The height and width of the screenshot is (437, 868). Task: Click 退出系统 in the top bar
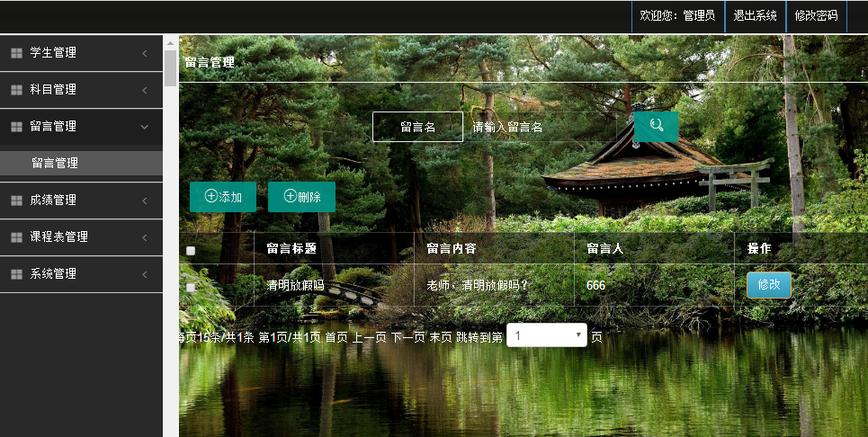click(755, 16)
